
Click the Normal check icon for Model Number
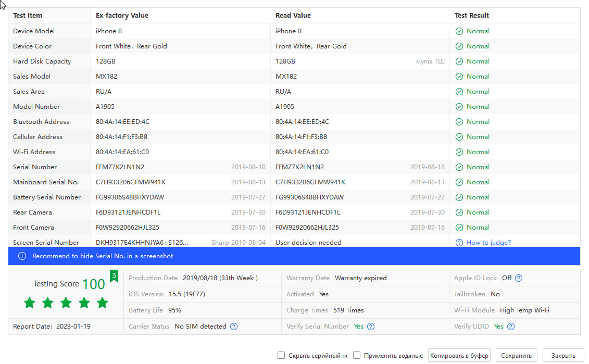(x=459, y=107)
